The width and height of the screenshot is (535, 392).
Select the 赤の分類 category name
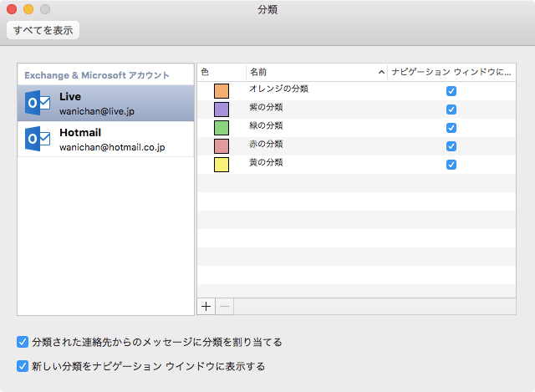click(267, 145)
